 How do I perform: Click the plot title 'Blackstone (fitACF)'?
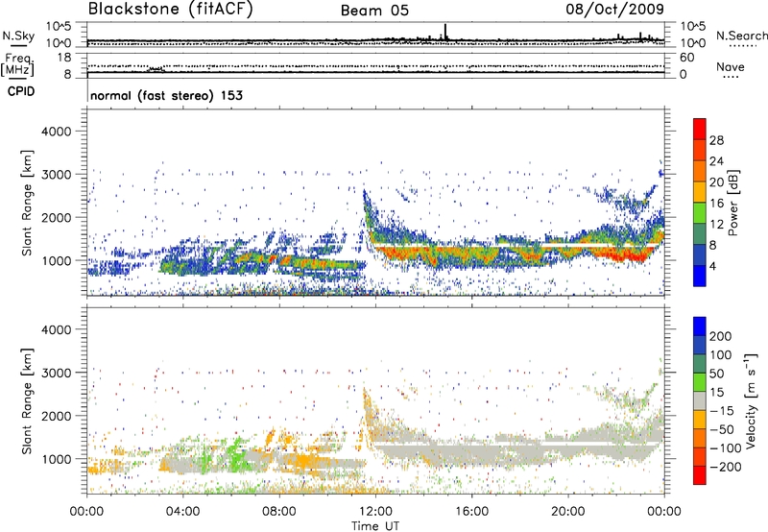pyautogui.click(x=171, y=10)
